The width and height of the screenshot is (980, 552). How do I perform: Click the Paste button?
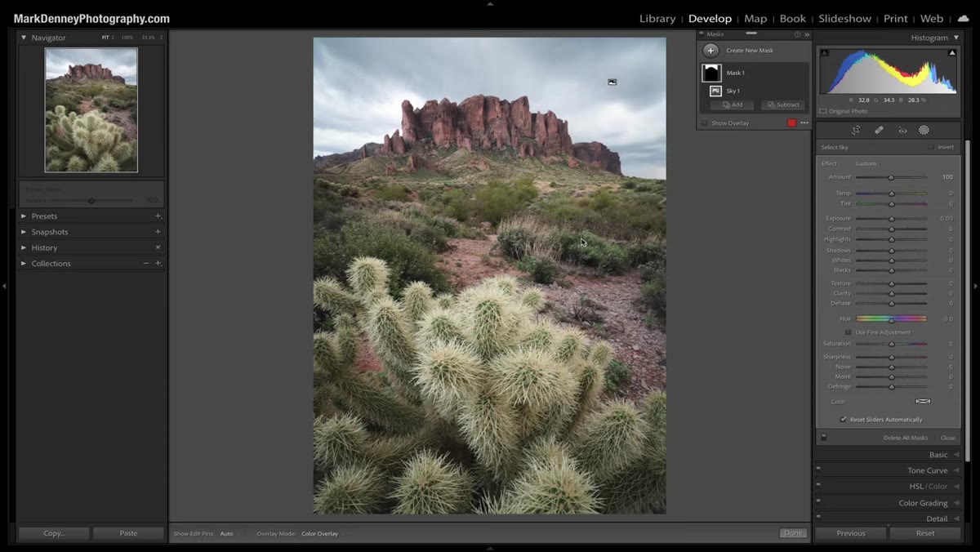click(x=128, y=533)
